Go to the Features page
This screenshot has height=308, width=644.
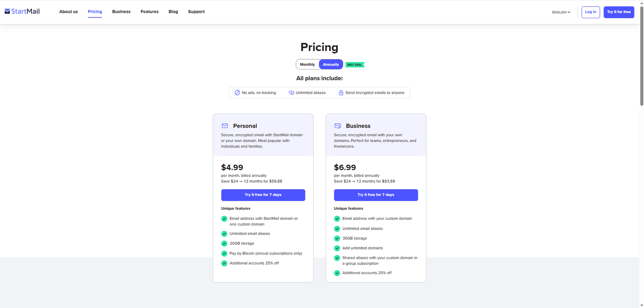pyautogui.click(x=149, y=12)
